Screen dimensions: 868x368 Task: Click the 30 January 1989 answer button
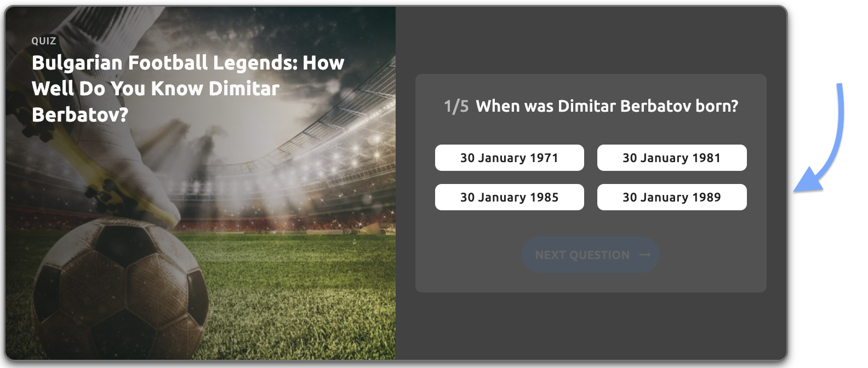pyautogui.click(x=671, y=197)
